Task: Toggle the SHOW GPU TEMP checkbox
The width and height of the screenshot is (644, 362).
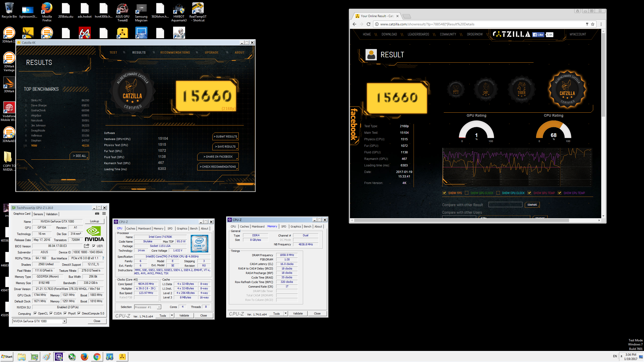Action: [529, 193]
